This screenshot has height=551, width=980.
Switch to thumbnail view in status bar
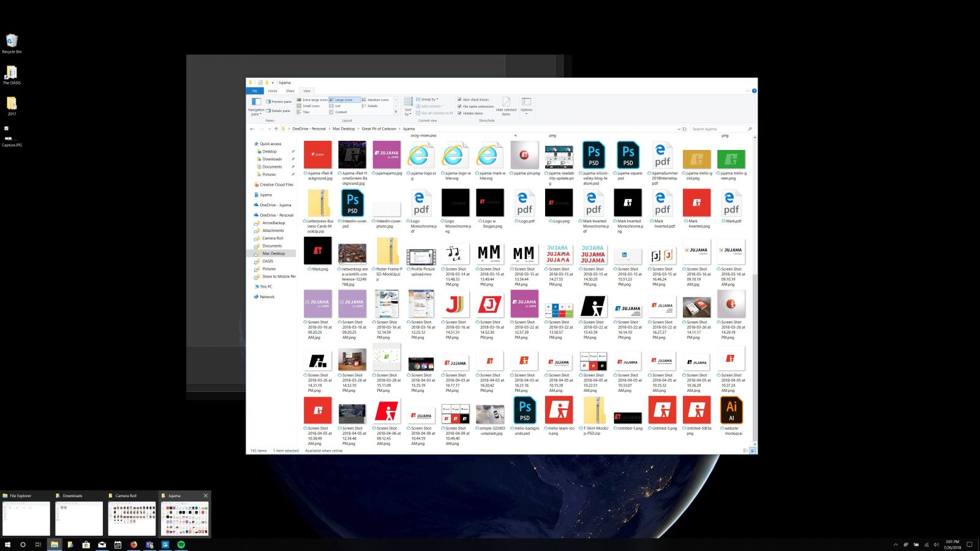[753, 451]
